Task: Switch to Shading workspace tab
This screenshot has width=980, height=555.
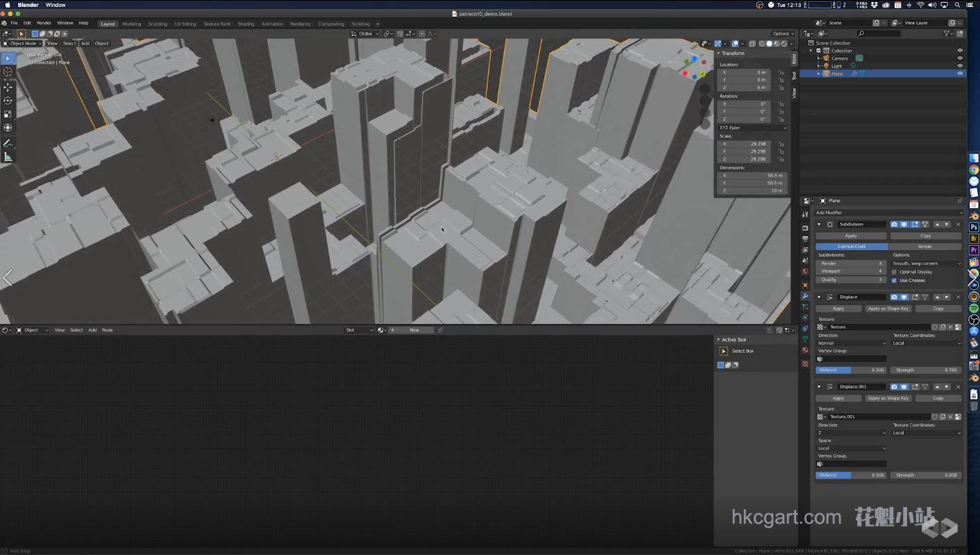Action: (246, 24)
